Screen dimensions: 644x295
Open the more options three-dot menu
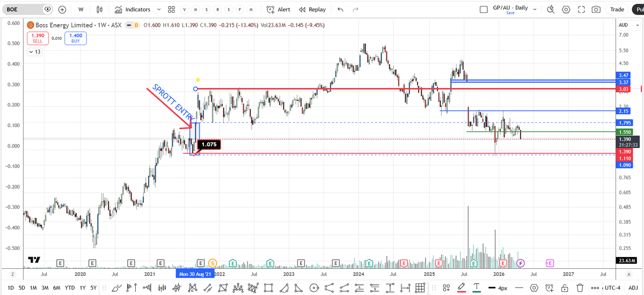595,288
